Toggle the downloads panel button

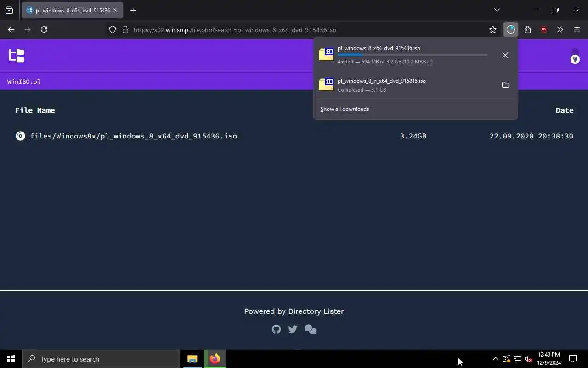point(511,29)
